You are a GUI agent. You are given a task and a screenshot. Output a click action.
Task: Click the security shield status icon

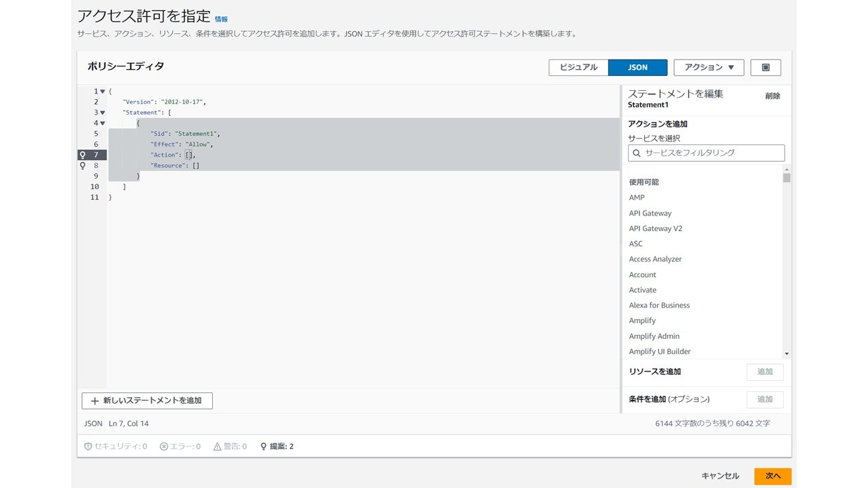click(x=87, y=447)
